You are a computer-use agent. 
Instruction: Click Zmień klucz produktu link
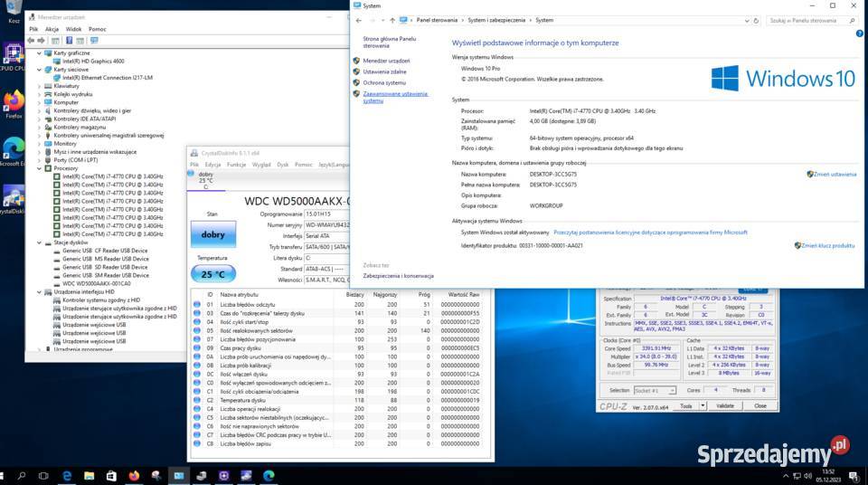[x=827, y=245]
